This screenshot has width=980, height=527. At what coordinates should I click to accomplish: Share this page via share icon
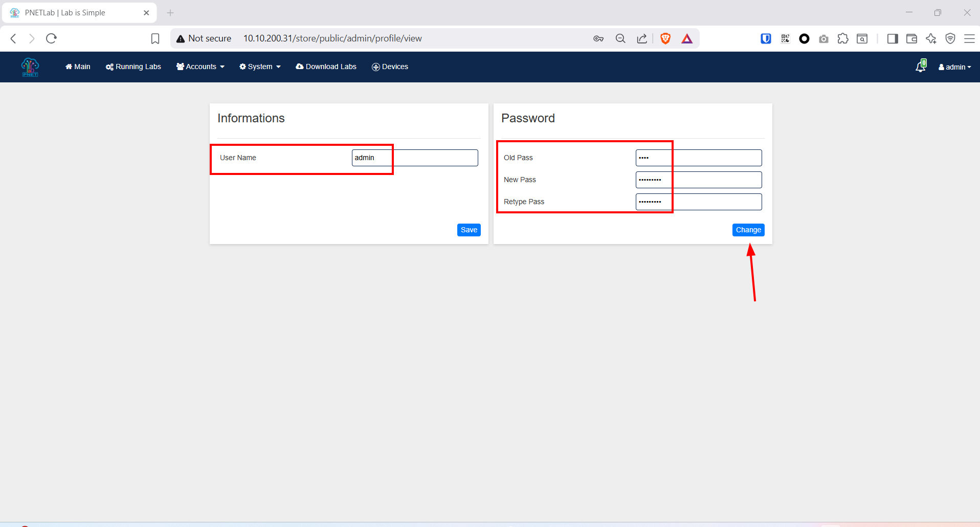(x=642, y=39)
